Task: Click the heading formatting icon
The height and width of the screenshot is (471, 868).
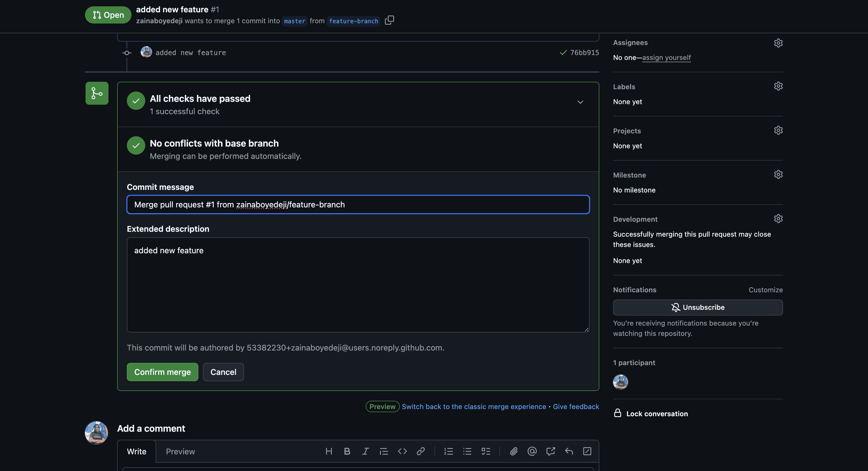Action: (329, 451)
